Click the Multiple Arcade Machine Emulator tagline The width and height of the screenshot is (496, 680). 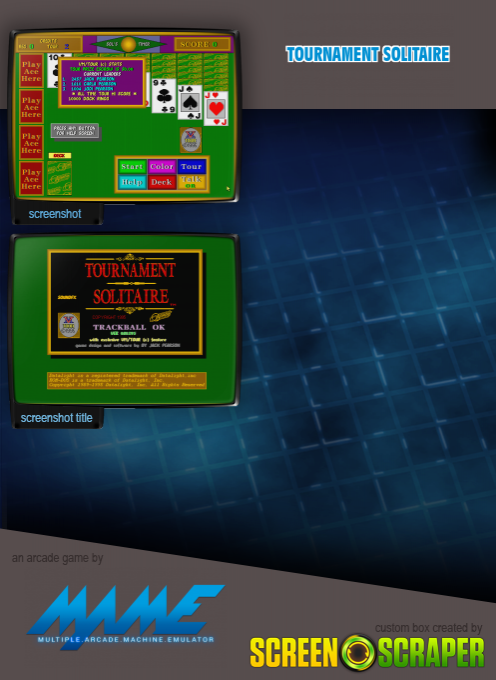pyautogui.click(x=126, y=640)
